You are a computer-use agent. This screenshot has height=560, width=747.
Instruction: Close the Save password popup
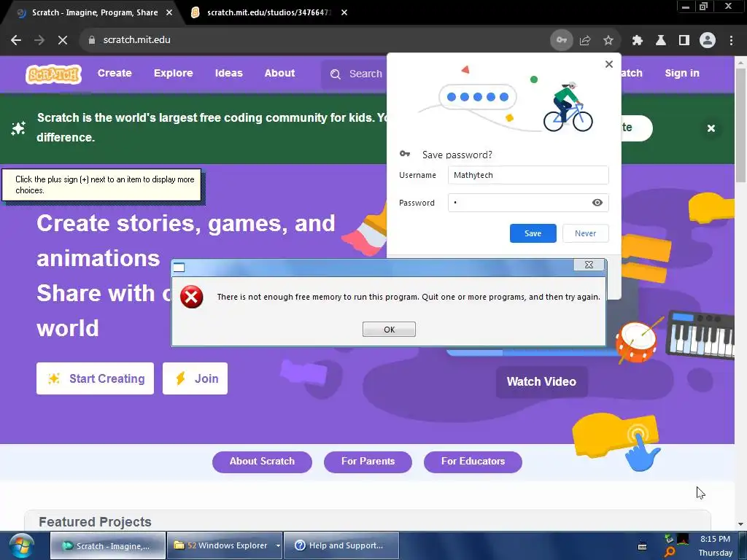pos(609,64)
